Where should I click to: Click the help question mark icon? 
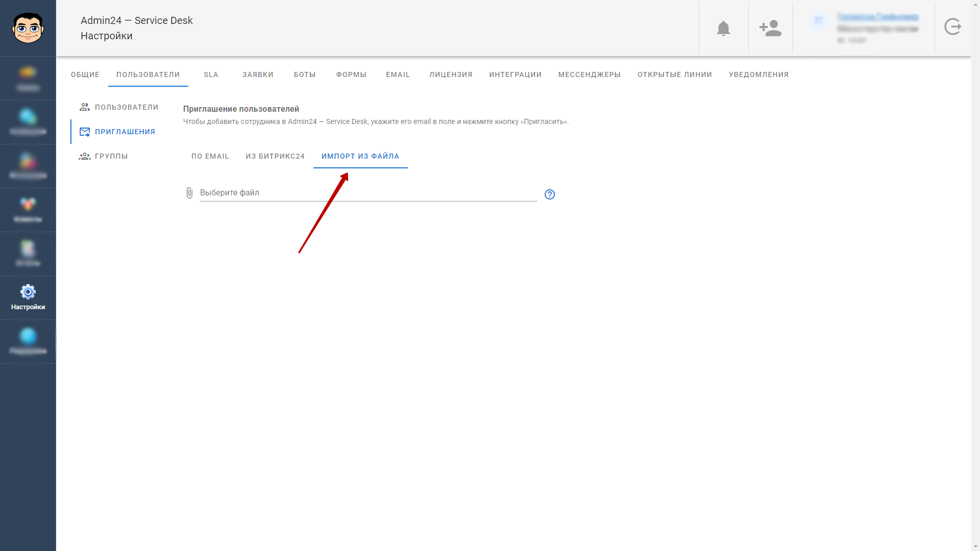pos(550,194)
